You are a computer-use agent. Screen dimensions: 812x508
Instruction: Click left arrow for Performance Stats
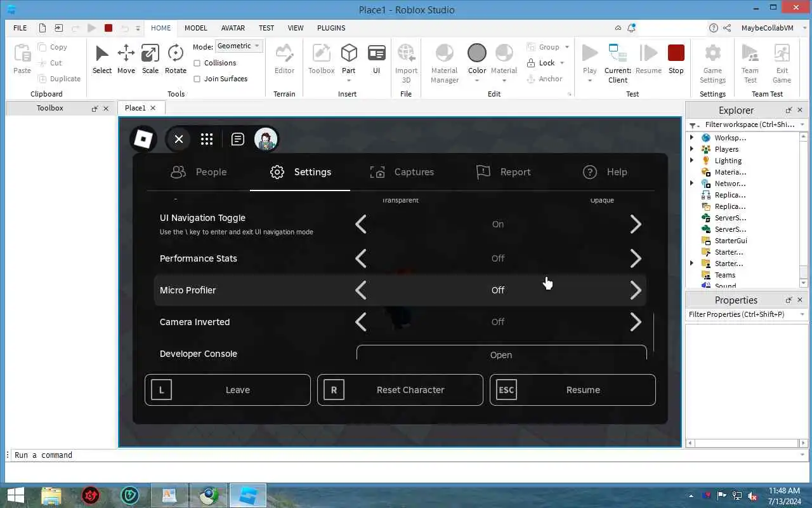tap(361, 258)
